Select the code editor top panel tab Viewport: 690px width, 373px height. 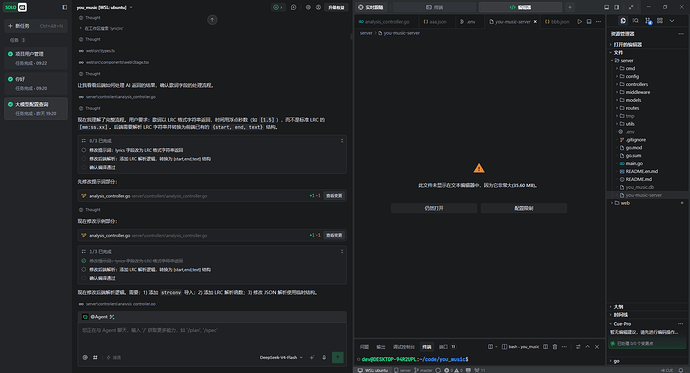pyautogui.click(x=520, y=7)
